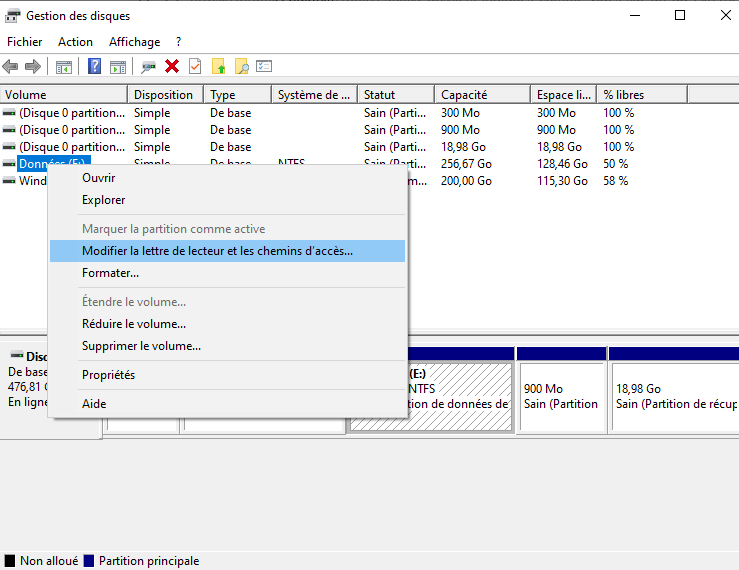
Task: Click the drive icon beside Données (E:)
Action: [9, 164]
